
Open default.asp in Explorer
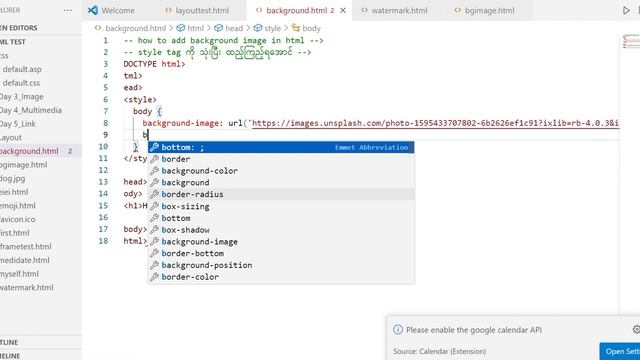pyautogui.click(x=41, y=69)
